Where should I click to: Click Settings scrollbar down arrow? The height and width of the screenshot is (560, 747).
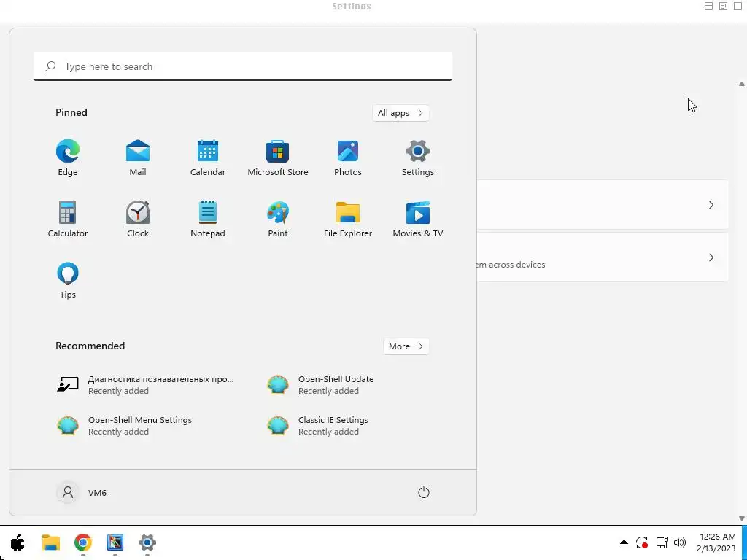click(742, 518)
